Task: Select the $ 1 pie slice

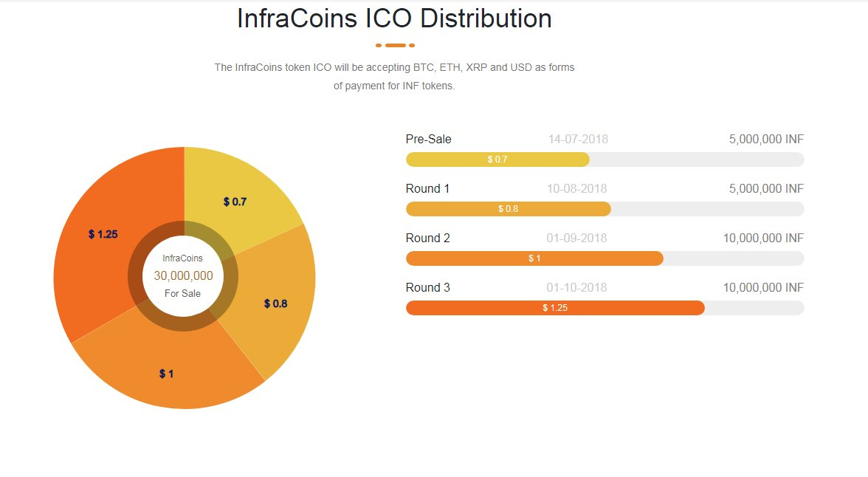Action: click(167, 374)
